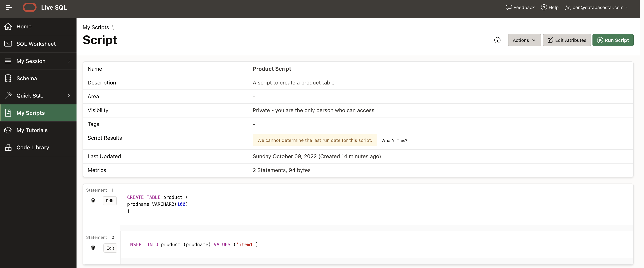
Task: Open the SQL Worksheet terminal icon
Action: coord(8,44)
